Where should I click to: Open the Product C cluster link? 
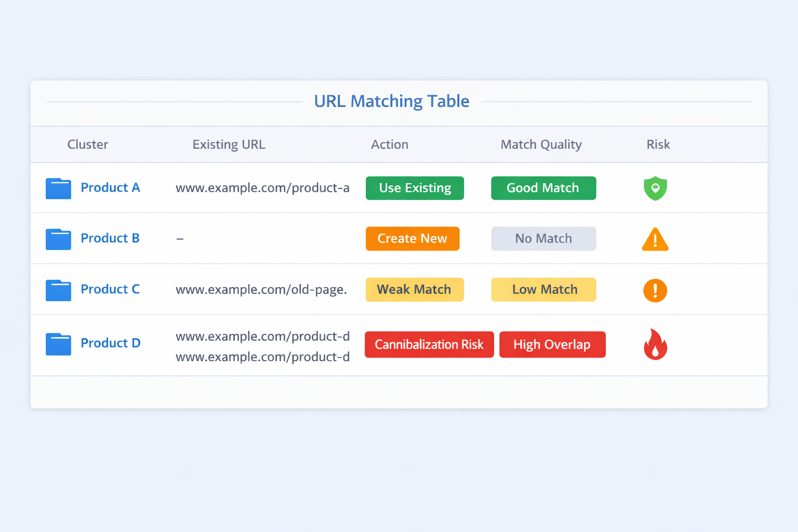(110, 289)
